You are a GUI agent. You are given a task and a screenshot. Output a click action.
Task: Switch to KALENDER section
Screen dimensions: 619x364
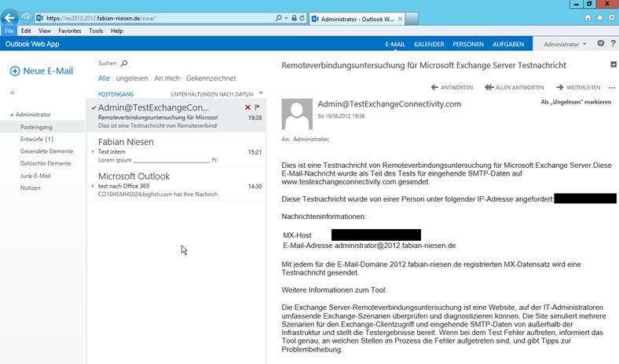[429, 44]
